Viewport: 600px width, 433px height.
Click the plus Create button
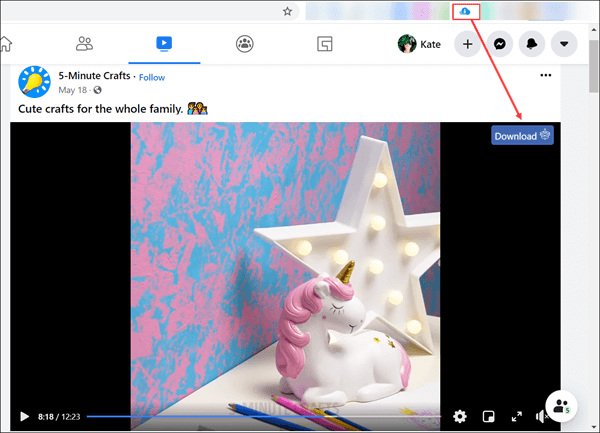click(468, 44)
